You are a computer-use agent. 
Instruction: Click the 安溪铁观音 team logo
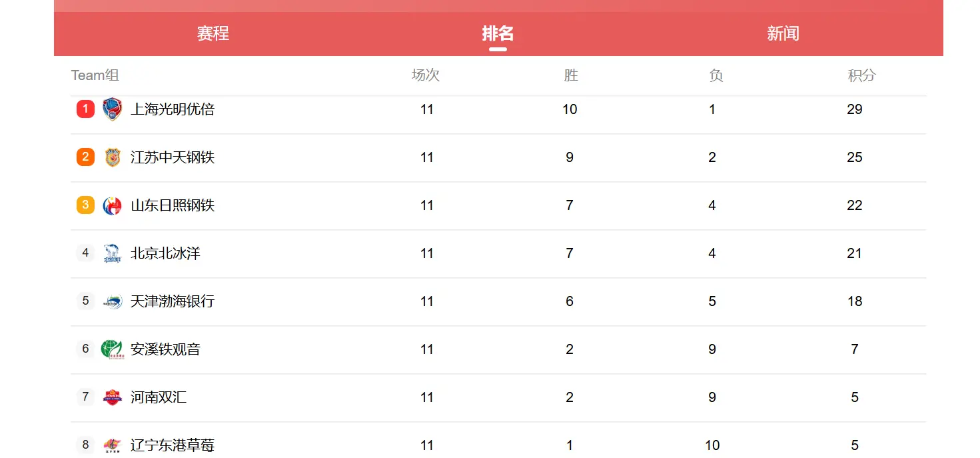tap(113, 349)
